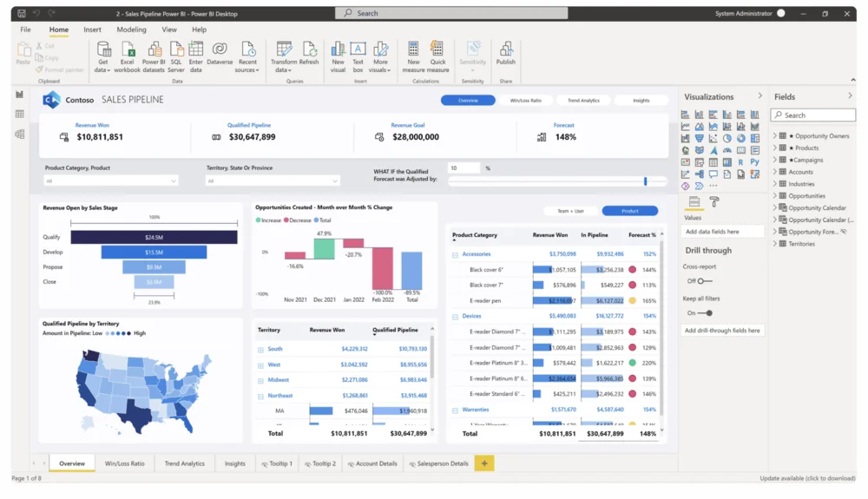
Task: Select the Donut chart visualization
Action: point(740,138)
